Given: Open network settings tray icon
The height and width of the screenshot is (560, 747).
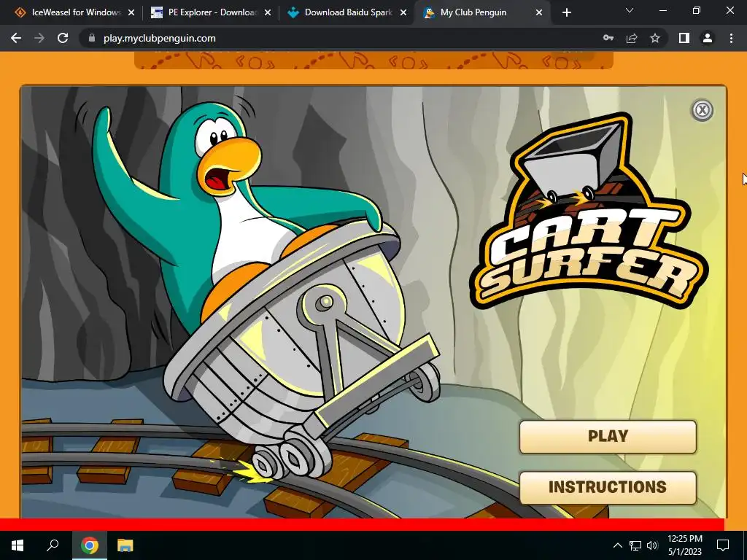Looking at the screenshot, I should pos(635,545).
